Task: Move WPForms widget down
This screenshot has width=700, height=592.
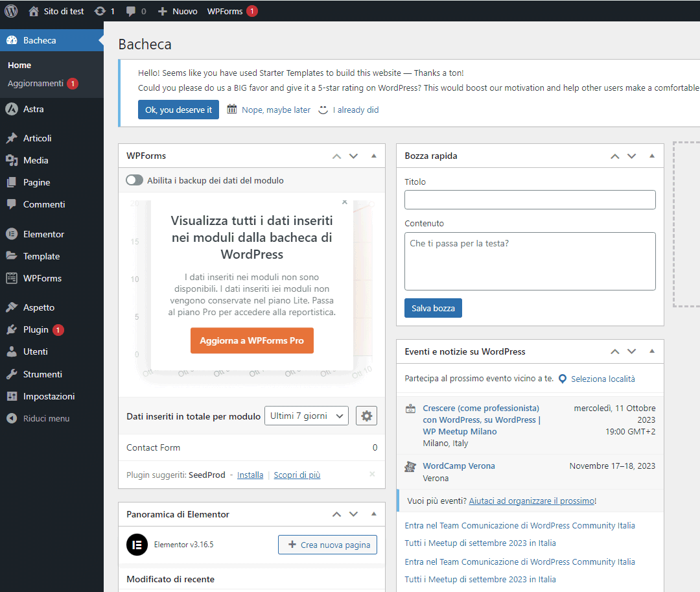Action: [354, 156]
